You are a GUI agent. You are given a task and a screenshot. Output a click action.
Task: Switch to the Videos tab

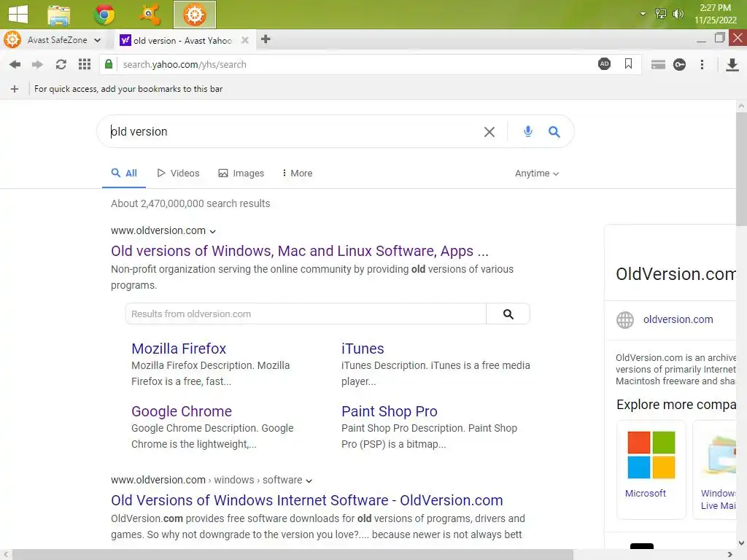pos(178,174)
